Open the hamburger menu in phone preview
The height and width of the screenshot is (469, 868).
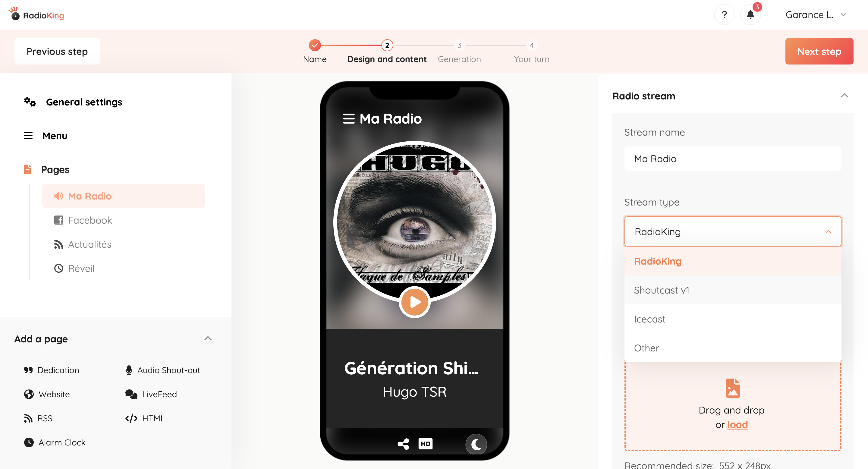(x=349, y=118)
